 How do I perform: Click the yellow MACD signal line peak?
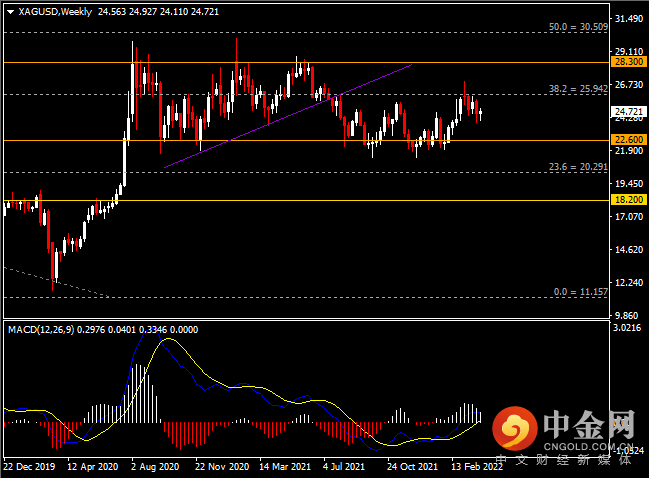[x=168, y=339]
